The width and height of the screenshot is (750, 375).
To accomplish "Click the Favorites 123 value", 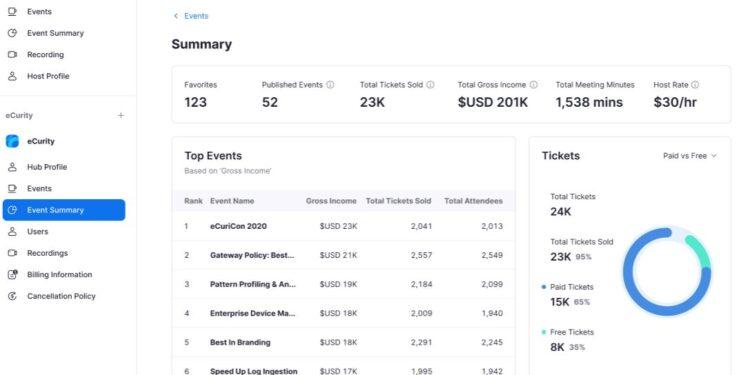I will pyautogui.click(x=195, y=102).
